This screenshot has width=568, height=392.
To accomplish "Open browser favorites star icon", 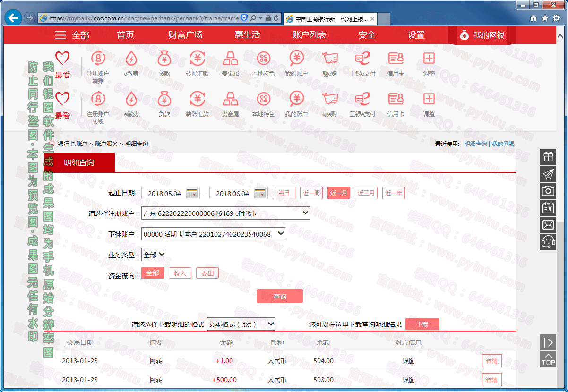I will click(545, 18).
